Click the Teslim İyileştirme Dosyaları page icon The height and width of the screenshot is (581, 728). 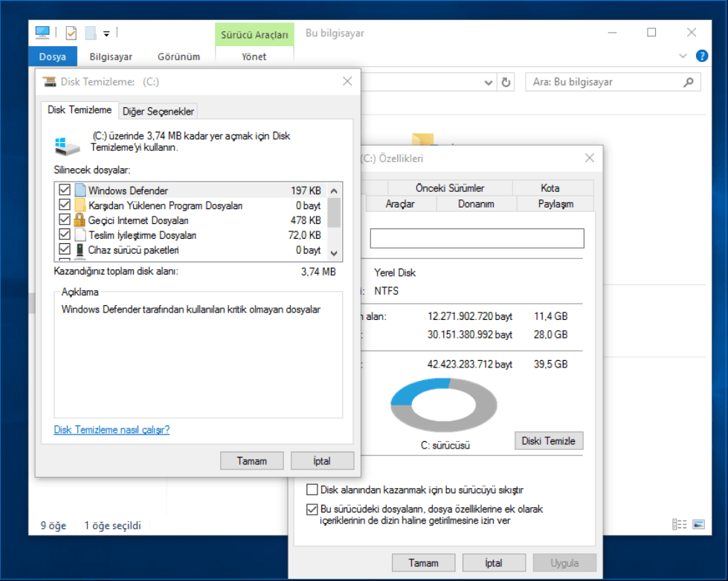(80, 234)
